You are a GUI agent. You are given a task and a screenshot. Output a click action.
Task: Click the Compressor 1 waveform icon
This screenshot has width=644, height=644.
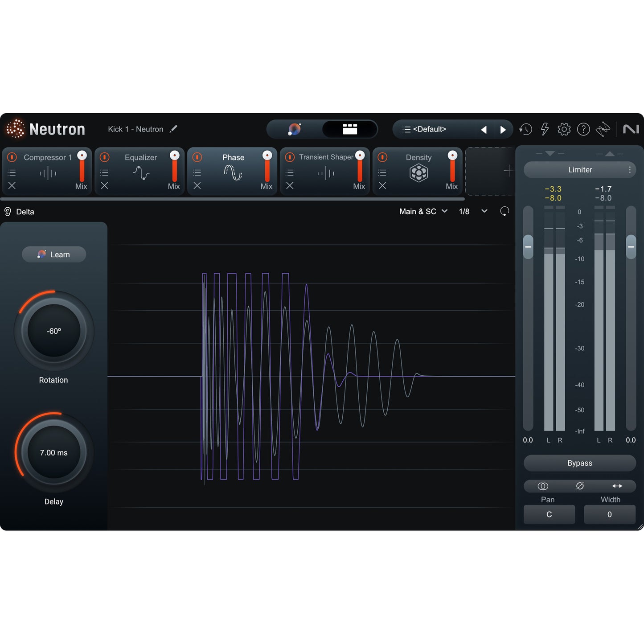click(x=49, y=173)
